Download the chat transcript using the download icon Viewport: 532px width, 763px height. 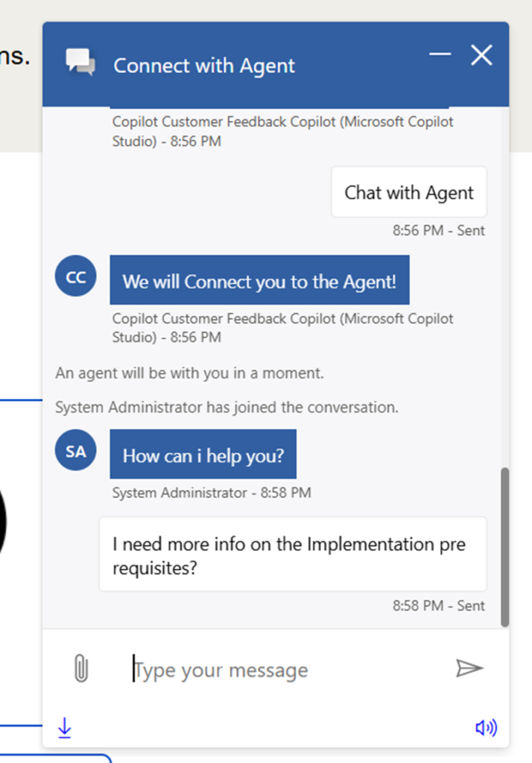click(65, 727)
